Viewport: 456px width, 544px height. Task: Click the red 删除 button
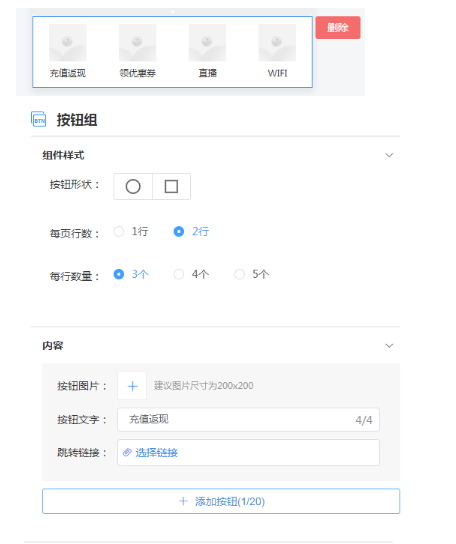click(338, 27)
